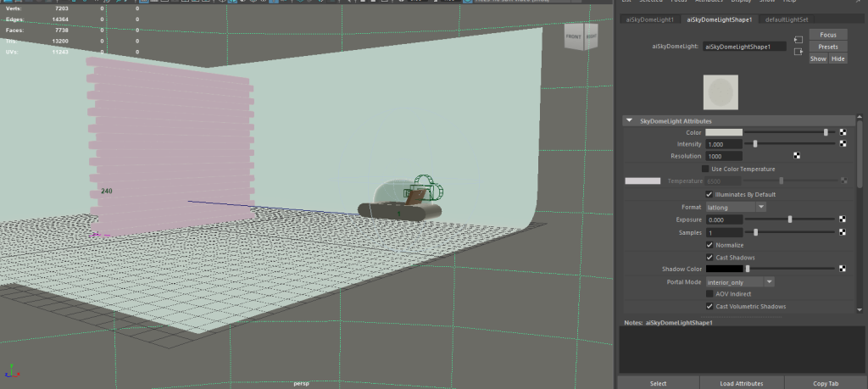Click the Exposure map (checker) icon
Viewport: 868px width, 389px height.
coord(843,220)
